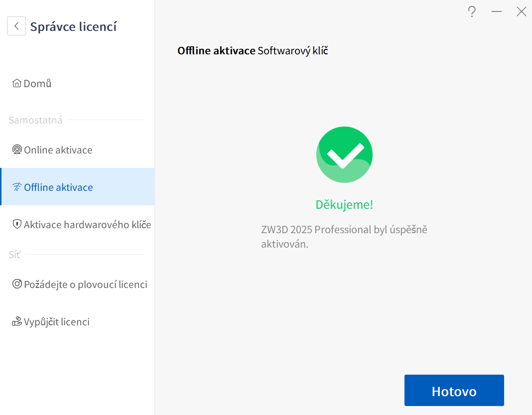This screenshot has width=532, height=415.
Task: Open Aktivace hardwarového klíče via its shield icon
Action: pyautogui.click(x=17, y=224)
